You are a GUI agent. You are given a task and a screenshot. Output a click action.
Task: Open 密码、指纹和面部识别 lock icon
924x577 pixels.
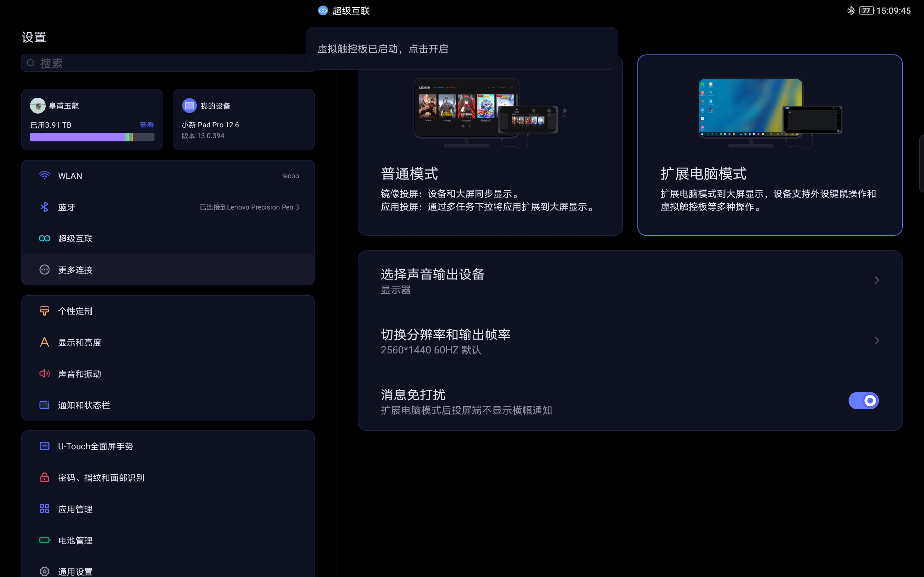[x=44, y=477]
